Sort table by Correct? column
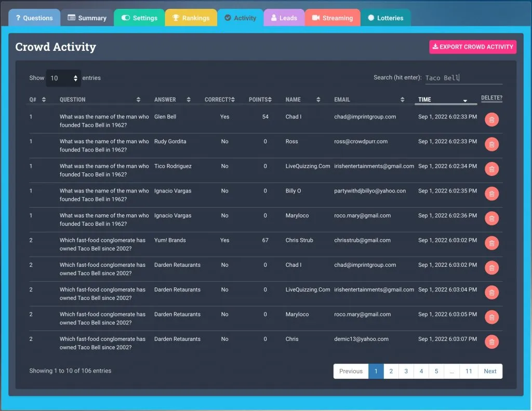The image size is (532, 411). [220, 100]
